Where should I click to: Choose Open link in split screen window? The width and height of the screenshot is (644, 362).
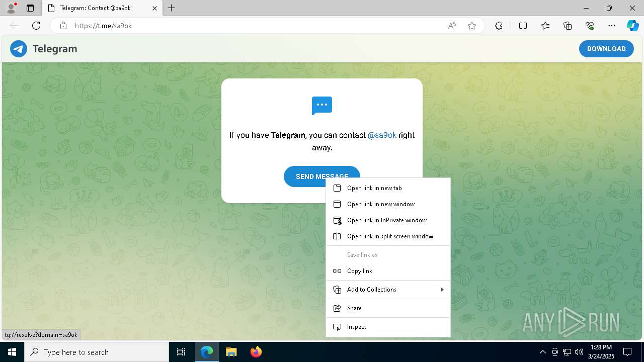[x=388, y=236]
